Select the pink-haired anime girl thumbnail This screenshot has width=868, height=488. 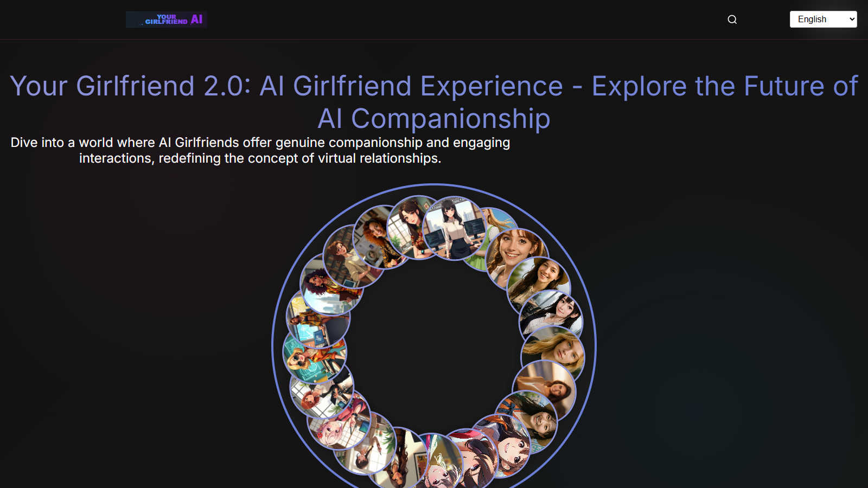click(x=339, y=418)
